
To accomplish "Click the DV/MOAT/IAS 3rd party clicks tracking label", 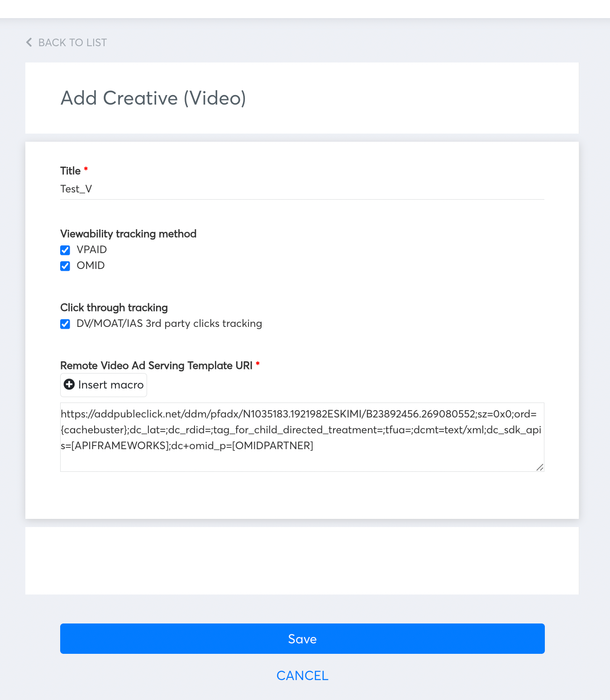I will (x=169, y=324).
